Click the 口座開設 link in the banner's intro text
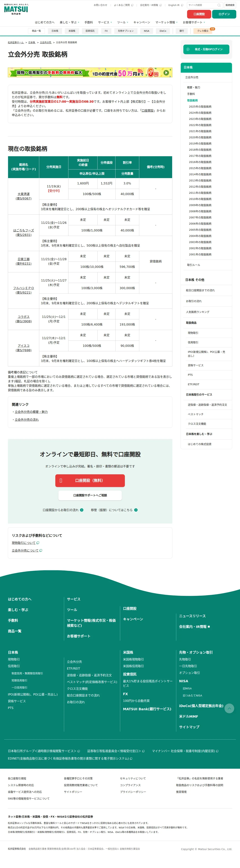This screenshot has width=240, height=868. click(x=147, y=111)
